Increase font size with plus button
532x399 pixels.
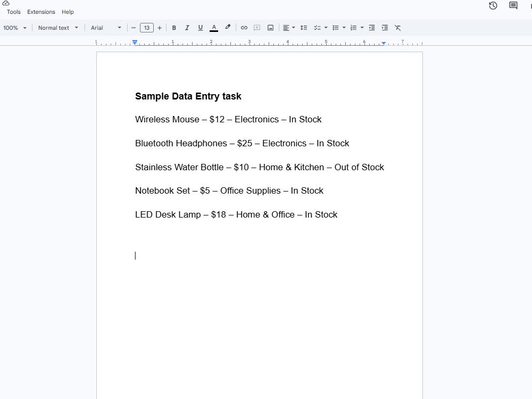tap(160, 28)
